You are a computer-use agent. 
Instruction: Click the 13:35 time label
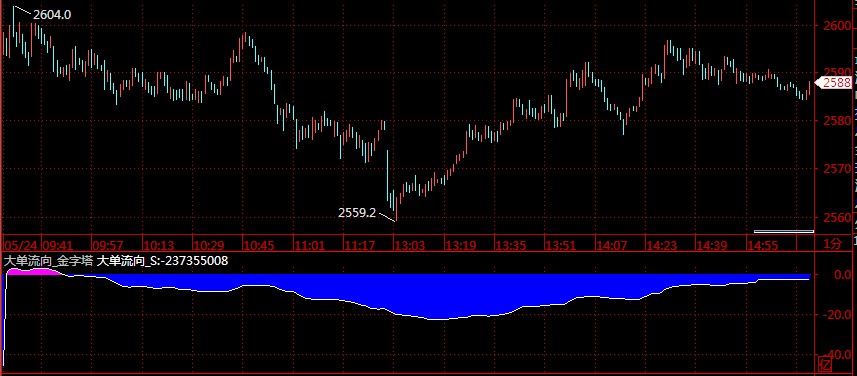click(510, 244)
